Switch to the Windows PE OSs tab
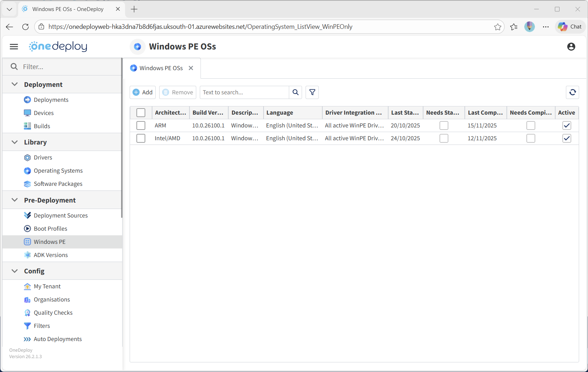 coord(161,68)
